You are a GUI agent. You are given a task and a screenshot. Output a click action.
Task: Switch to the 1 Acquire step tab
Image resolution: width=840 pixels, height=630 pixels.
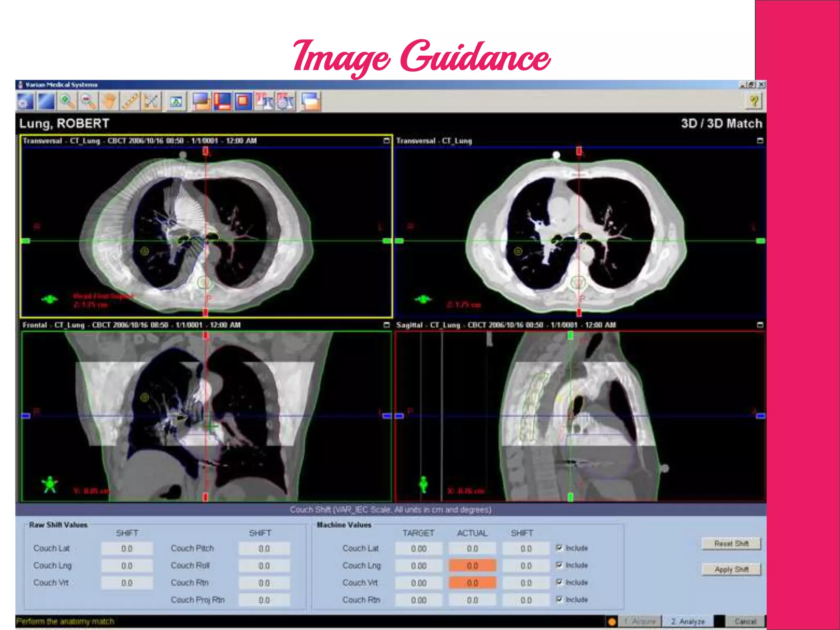click(x=641, y=621)
